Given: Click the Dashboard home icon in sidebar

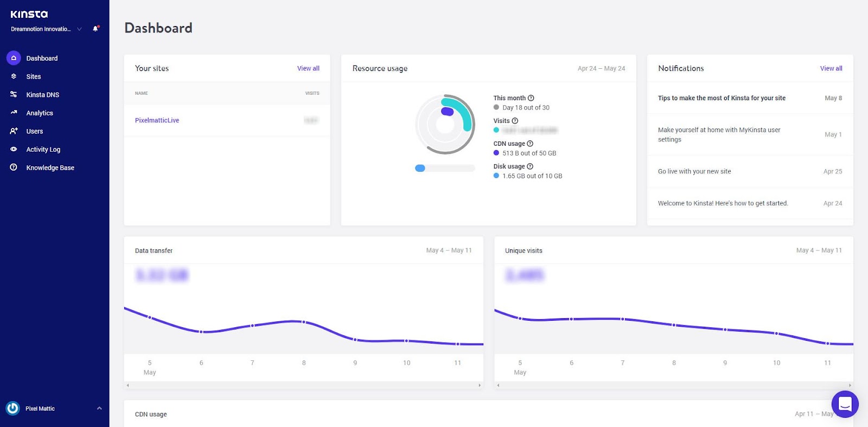Looking at the screenshot, I should coord(14,58).
